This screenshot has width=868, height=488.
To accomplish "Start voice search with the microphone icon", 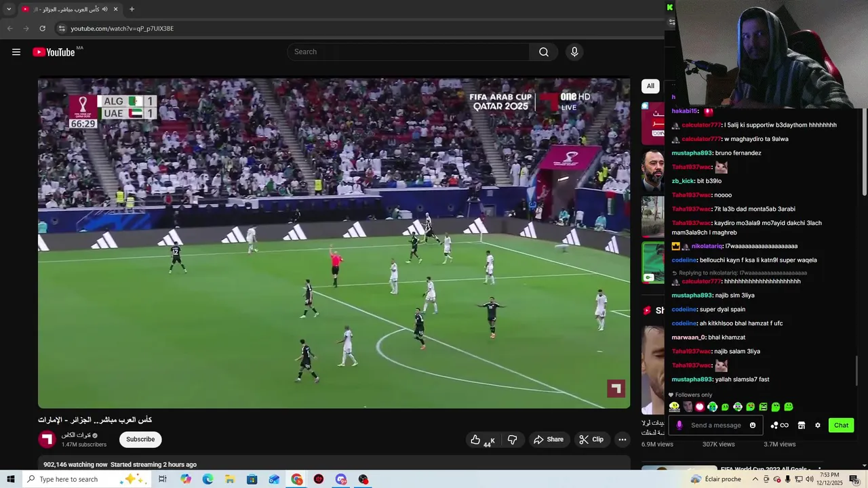I will click(x=574, y=52).
